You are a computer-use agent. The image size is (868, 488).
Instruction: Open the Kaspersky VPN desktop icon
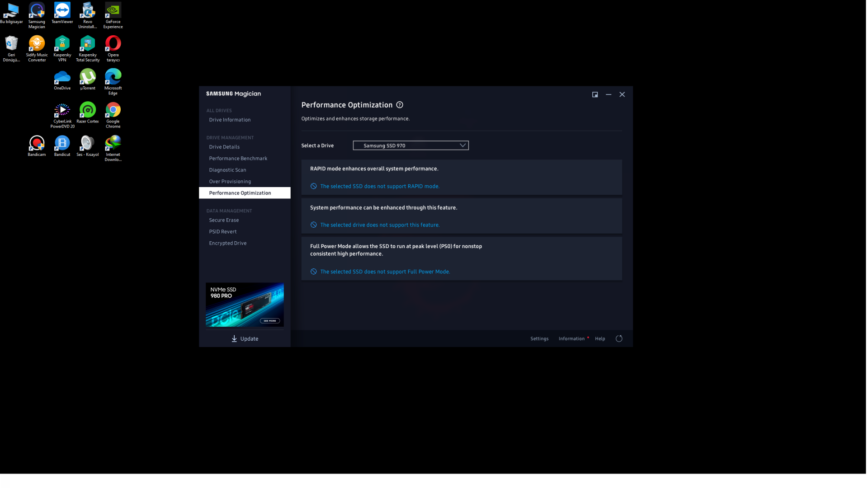(62, 47)
